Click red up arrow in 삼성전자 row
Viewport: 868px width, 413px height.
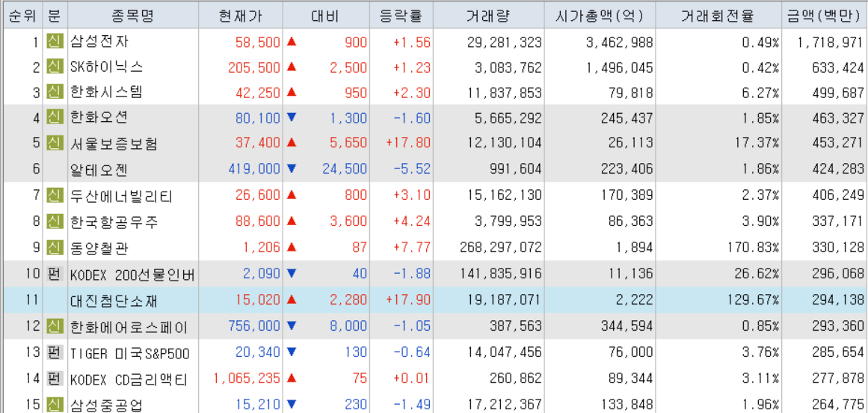(292, 41)
